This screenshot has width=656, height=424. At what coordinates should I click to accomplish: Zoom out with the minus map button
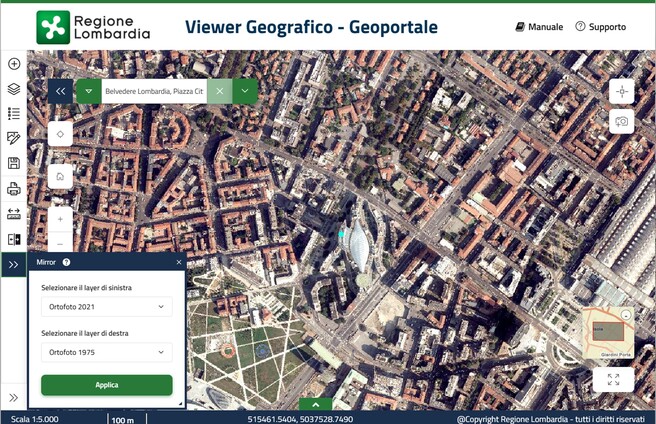point(60,242)
